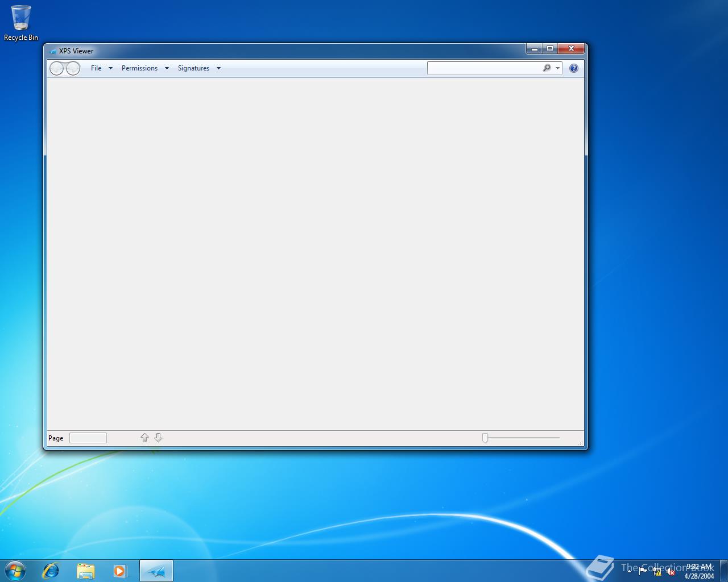The height and width of the screenshot is (582, 728).
Task: Expand the Permissions dropdown arrow
Action: tap(167, 68)
